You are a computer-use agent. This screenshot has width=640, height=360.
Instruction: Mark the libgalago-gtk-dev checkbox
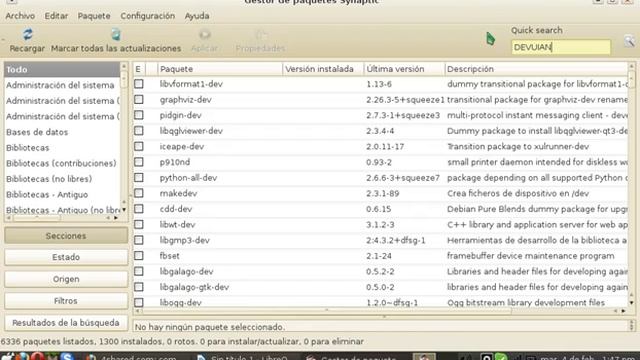[x=139, y=287]
